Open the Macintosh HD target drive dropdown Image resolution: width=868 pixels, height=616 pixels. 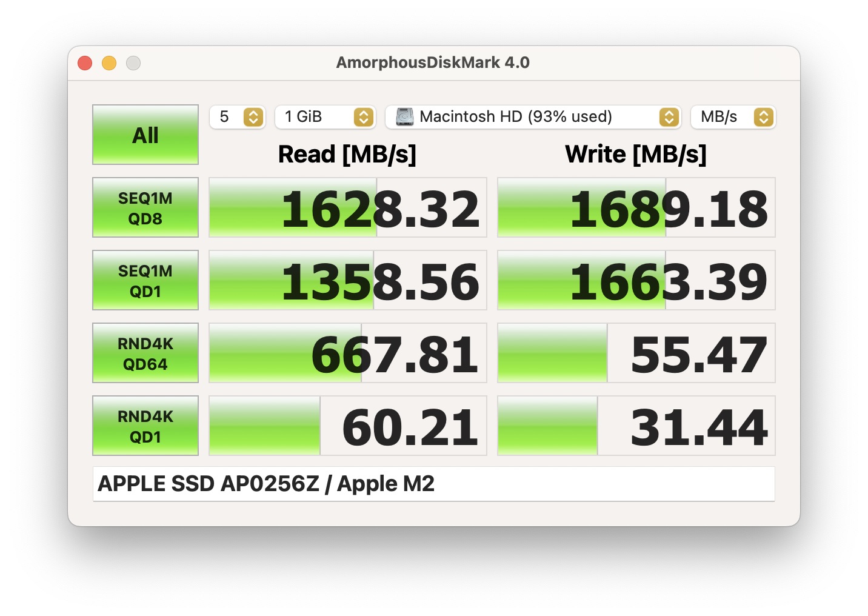(533, 117)
